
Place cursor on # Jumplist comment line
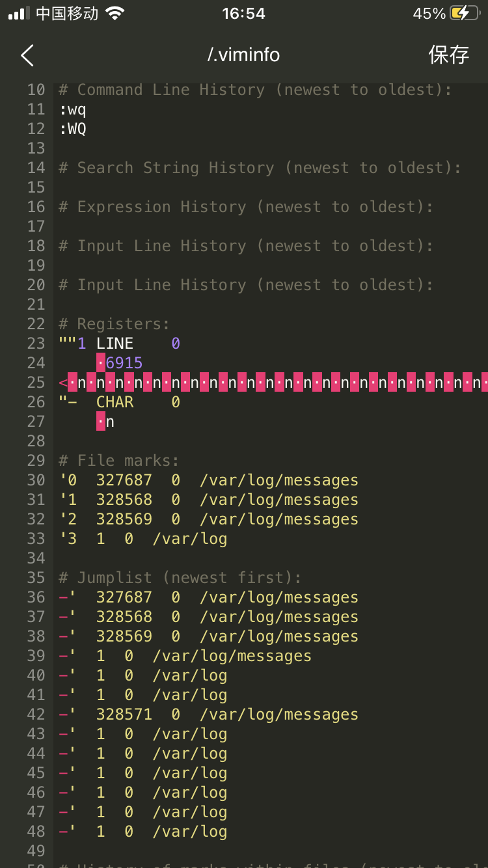point(180,578)
